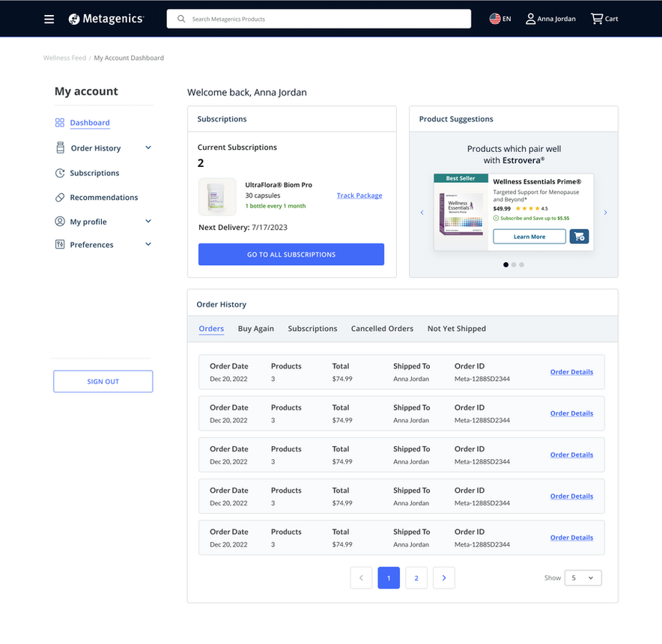Click the Sign Out button
662x644 pixels.
[x=103, y=381]
